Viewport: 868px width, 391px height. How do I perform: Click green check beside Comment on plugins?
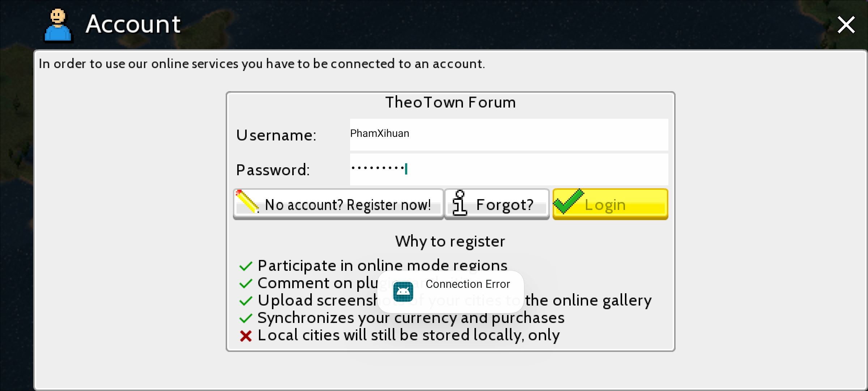(246, 283)
